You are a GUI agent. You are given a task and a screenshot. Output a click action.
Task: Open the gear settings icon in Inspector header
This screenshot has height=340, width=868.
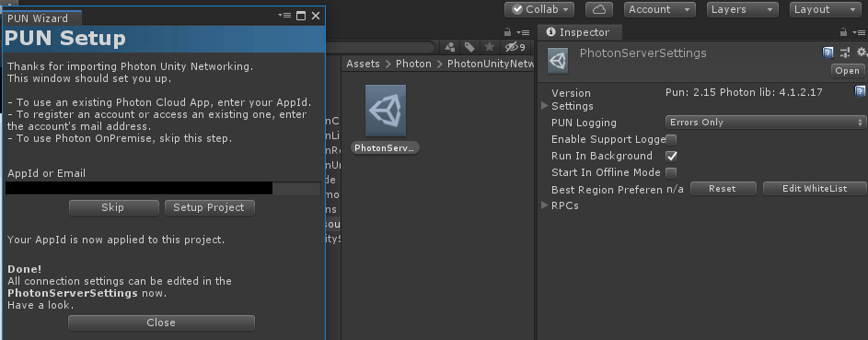(862, 52)
